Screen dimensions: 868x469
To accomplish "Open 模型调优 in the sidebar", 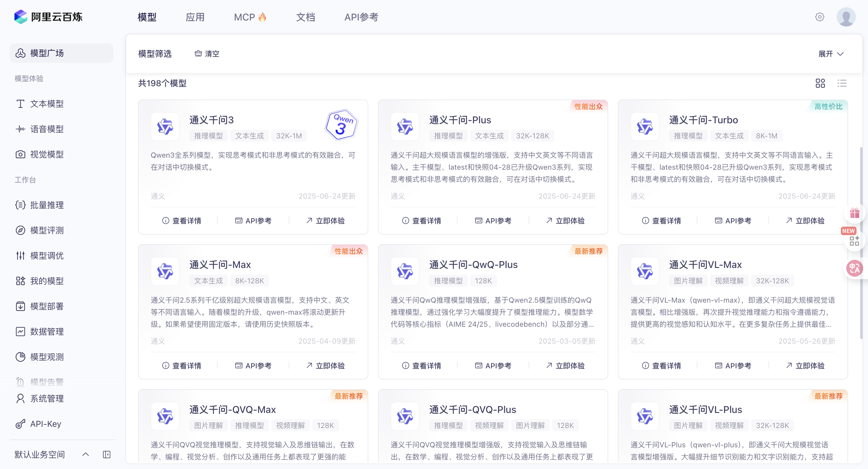I will point(61,255).
